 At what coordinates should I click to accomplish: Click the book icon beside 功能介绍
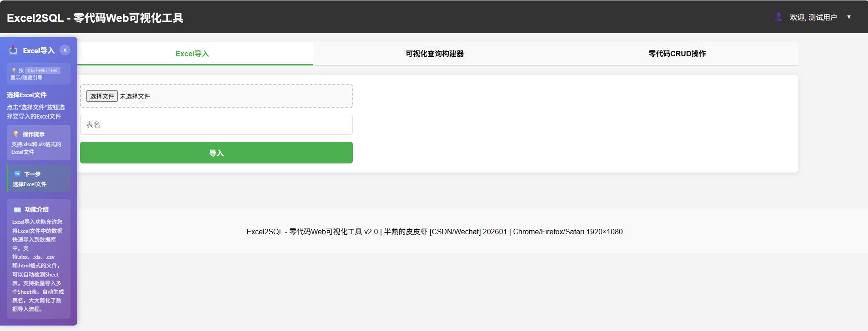coord(17,210)
